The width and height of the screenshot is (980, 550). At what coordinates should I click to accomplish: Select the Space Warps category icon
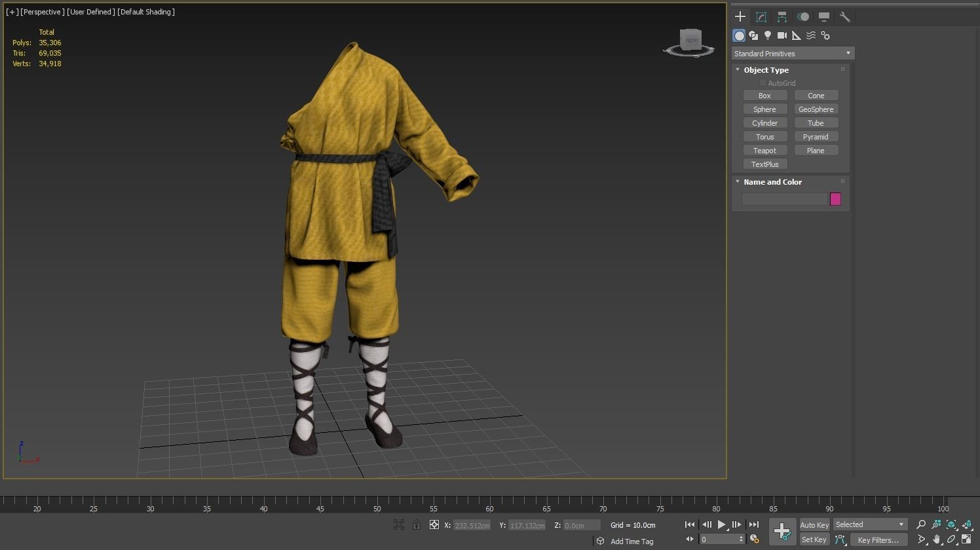coord(811,35)
